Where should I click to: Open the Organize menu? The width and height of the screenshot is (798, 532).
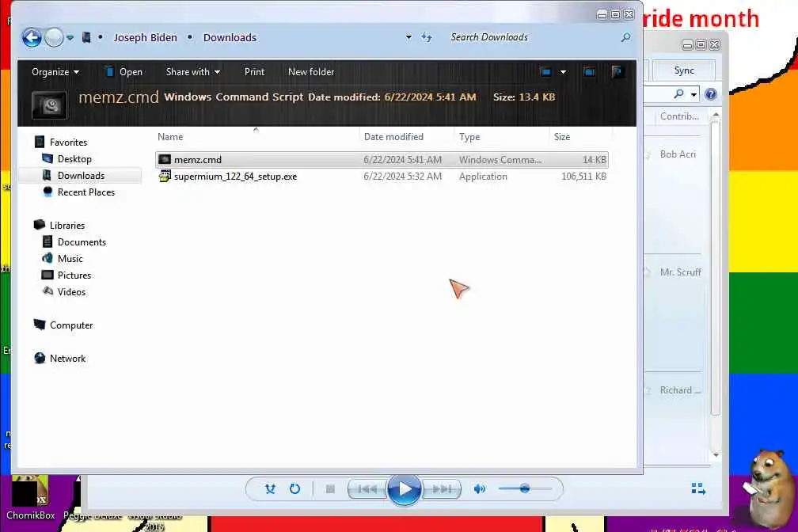(55, 72)
